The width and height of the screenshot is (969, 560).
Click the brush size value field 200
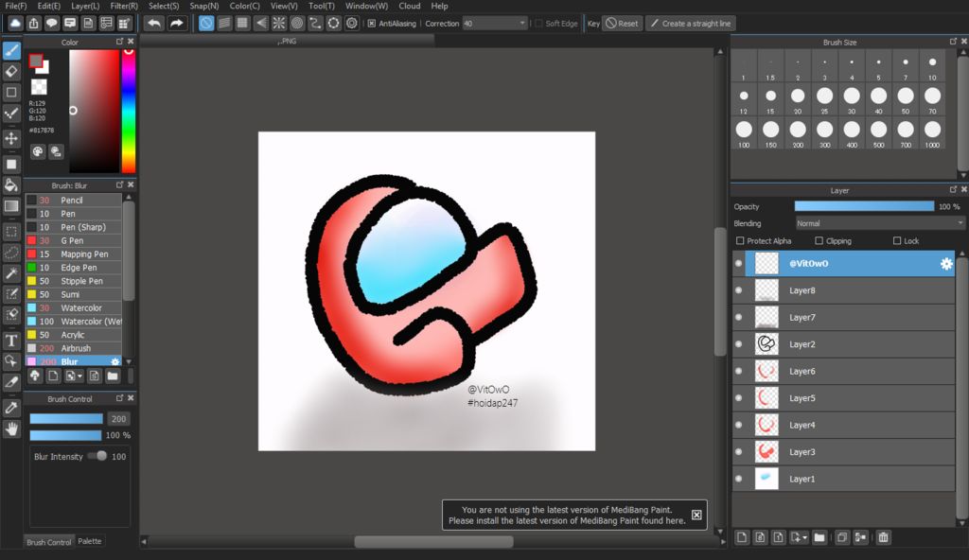(x=118, y=419)
